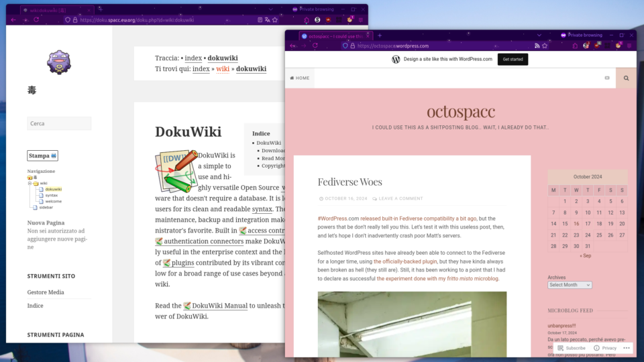Click the shield tracking icon in DokuWiki address bar
644x362 pixels.
click(67, 19)
